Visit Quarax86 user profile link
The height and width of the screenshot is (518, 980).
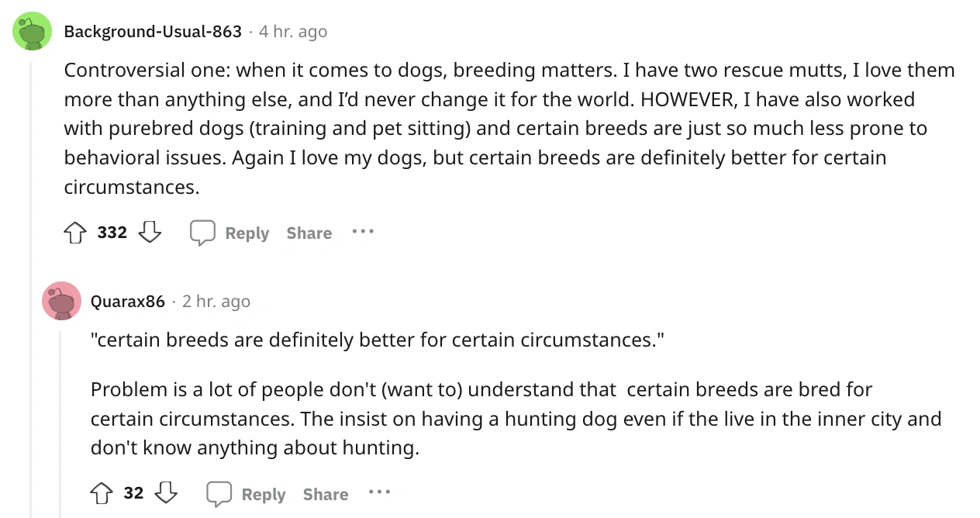click(128, 302)
